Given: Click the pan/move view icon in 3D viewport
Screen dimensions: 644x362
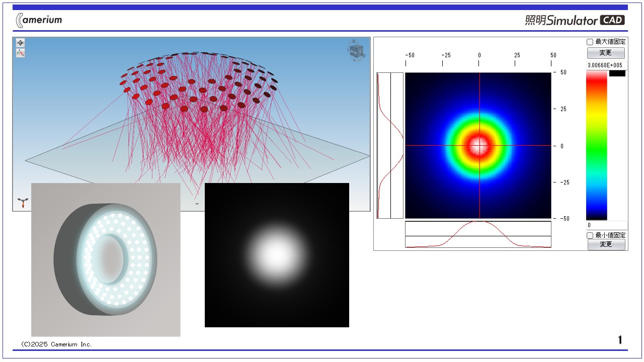Looking at the screenshot, I should 20,43.
